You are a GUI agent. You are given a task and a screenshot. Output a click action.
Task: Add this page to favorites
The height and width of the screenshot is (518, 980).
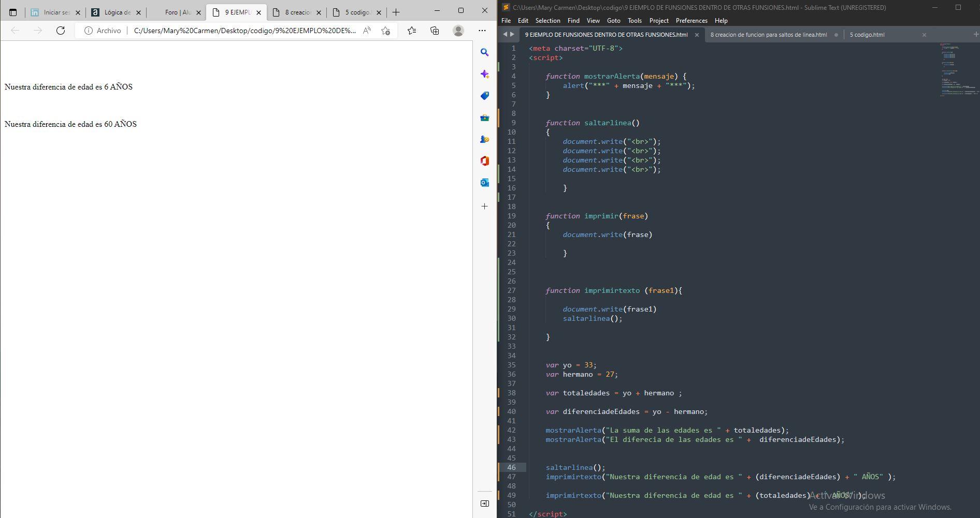pyautogui.click(x=385, y=31)
